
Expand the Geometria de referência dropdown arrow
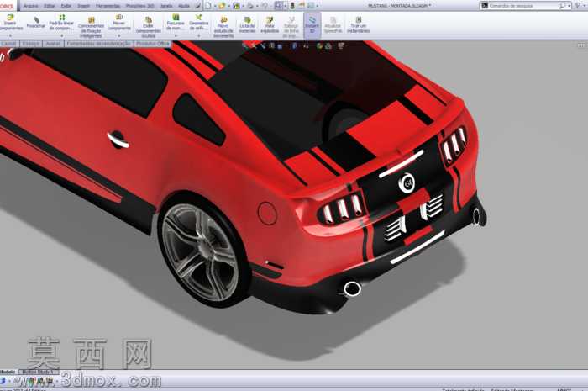(198, 35)
